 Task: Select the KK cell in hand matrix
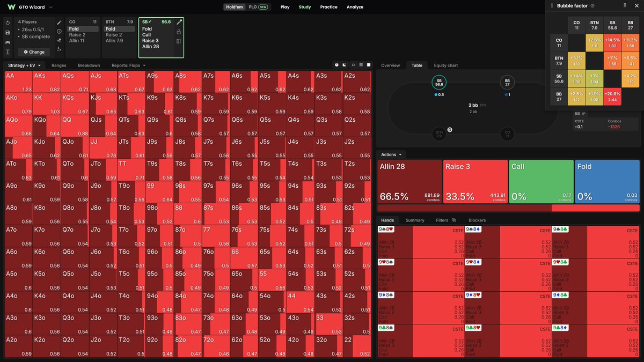(47, 104)
